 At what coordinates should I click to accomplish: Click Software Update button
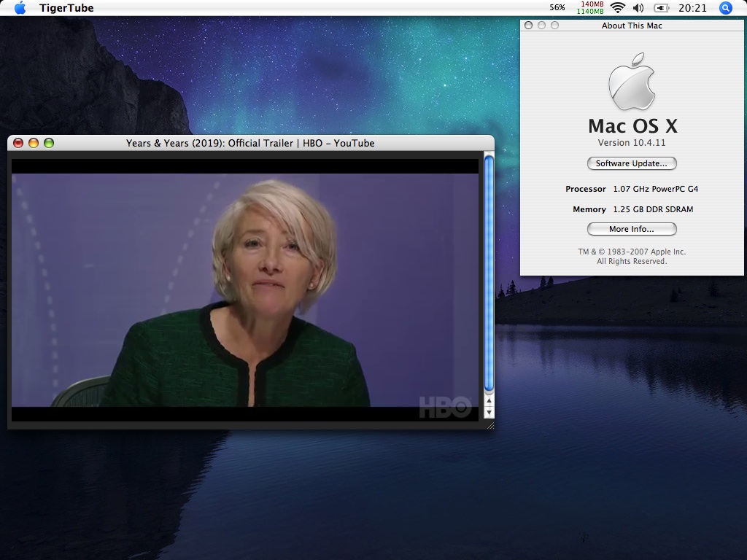[x=632, y=163]
